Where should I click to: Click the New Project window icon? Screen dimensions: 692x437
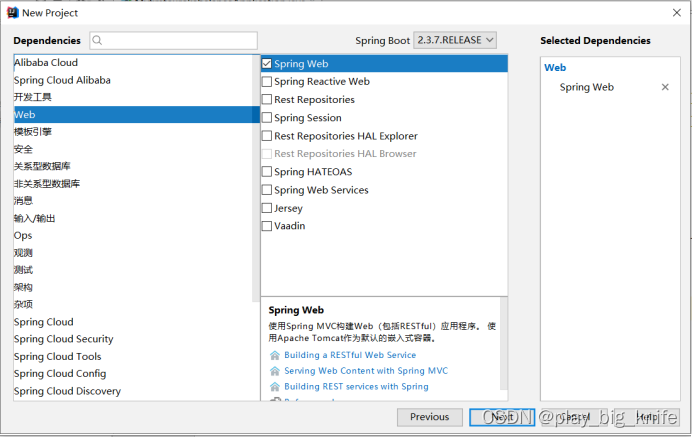coord(12,13)
